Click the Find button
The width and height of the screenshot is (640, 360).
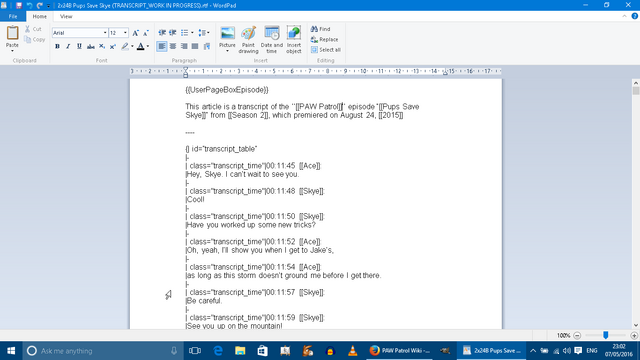pos(320,29)
